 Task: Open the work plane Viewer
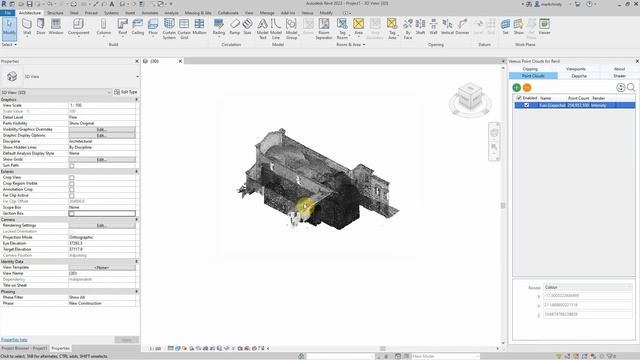click(x=544, y=27)
